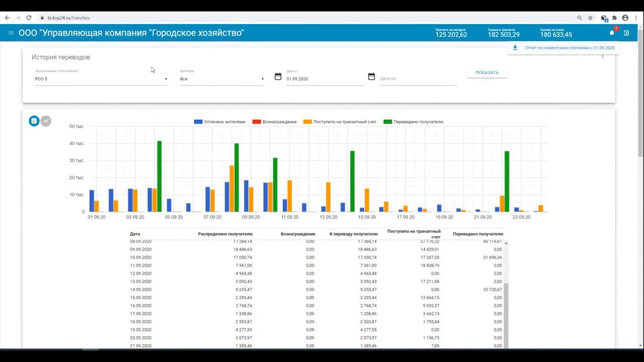
Task: Click the Дата по input field
Action: pos(418,79)
